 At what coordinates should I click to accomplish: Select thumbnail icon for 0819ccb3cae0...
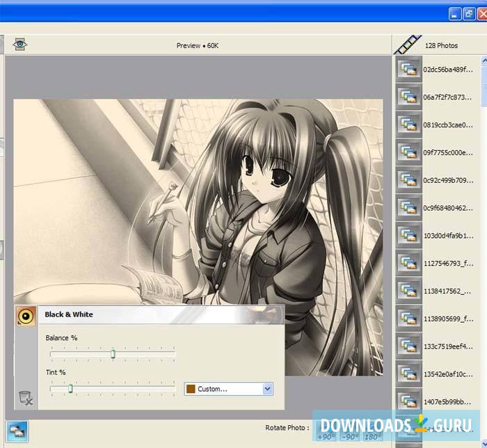tap(408, 125)
